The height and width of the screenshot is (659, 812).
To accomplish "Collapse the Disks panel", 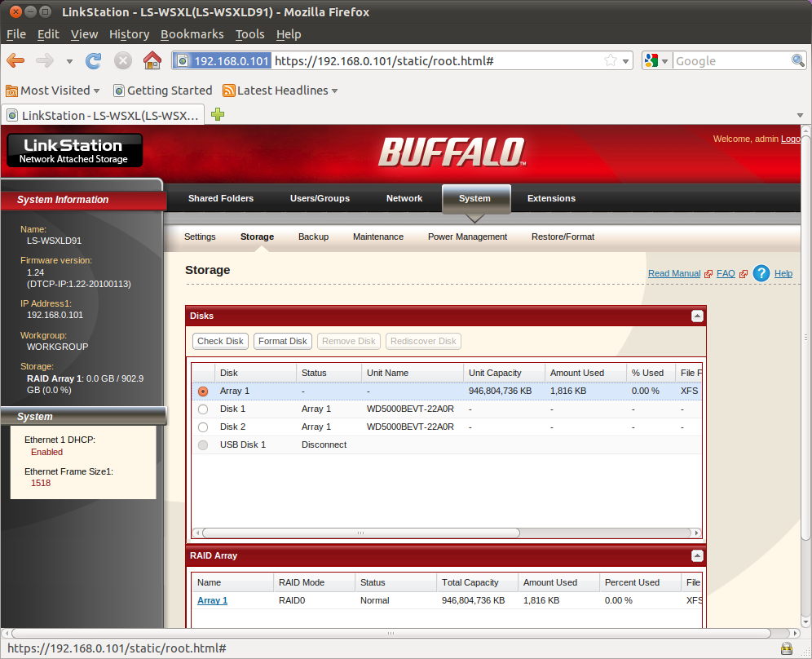I will click(x=697, y=316).
